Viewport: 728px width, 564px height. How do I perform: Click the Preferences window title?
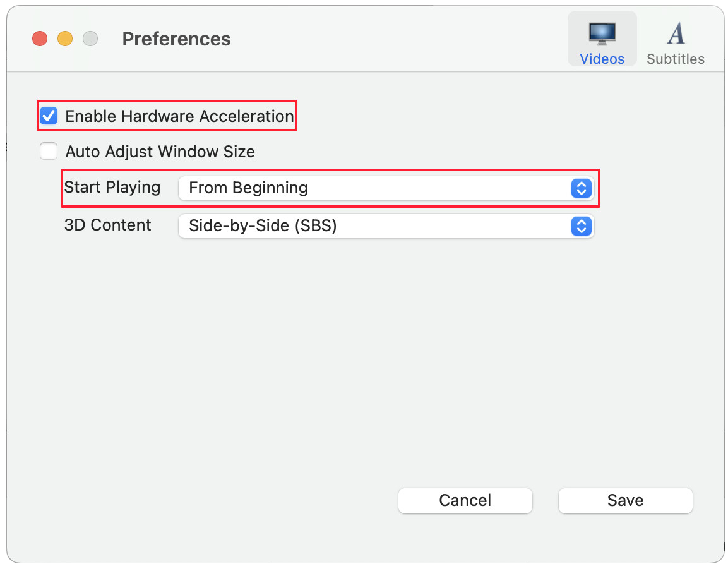click(176, 39)
